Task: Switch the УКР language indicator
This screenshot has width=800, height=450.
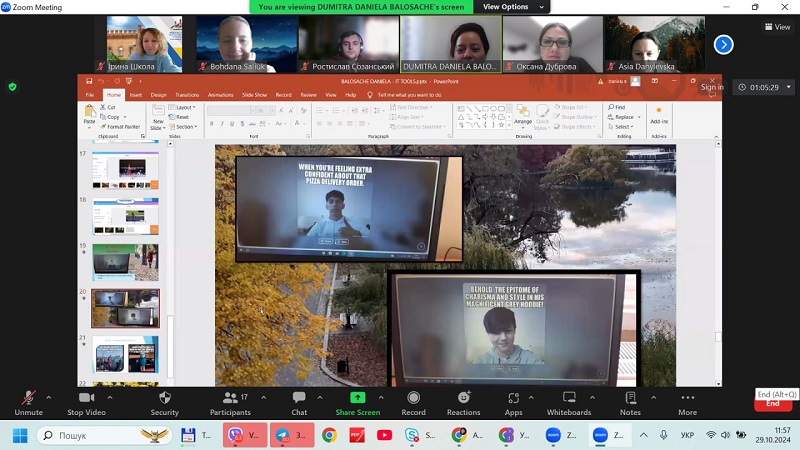Action: click(687, 435)
